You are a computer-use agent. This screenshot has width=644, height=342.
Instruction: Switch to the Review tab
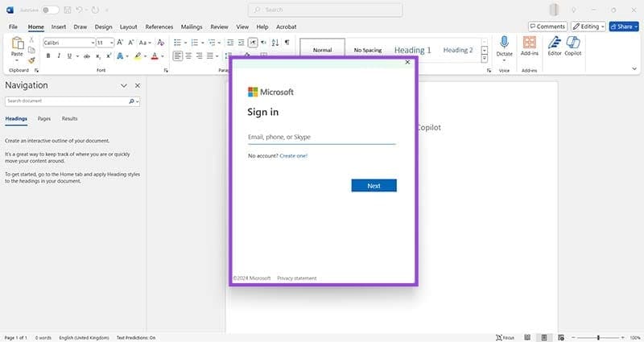pos(219,27)
